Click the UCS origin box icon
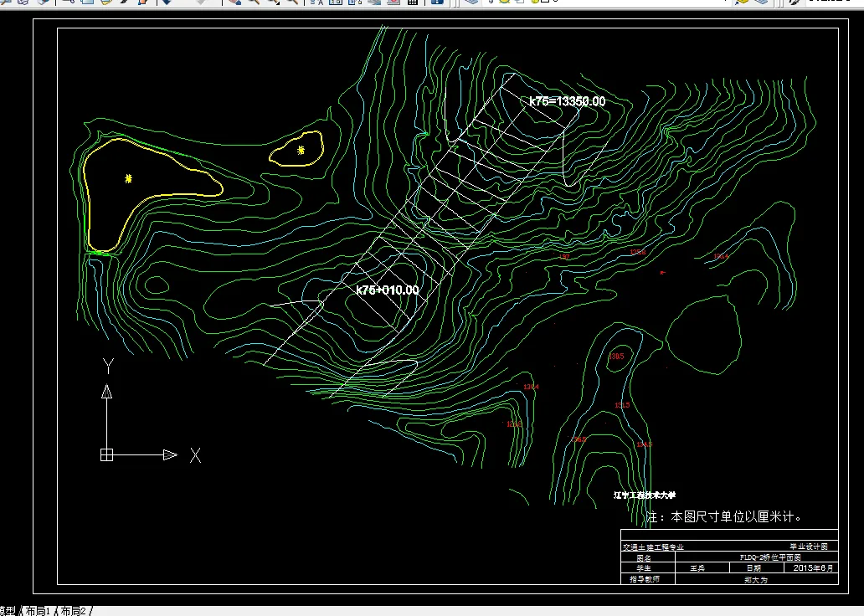864x616 pixels. tap(106, 454)
